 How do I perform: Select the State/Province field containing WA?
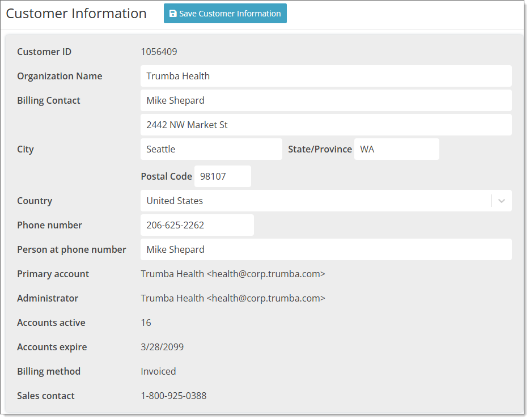coord(396,149)
